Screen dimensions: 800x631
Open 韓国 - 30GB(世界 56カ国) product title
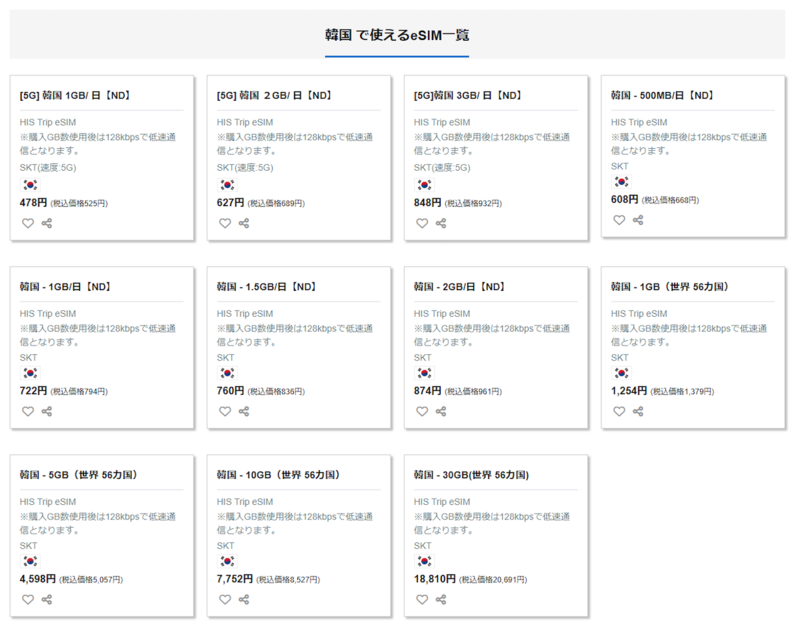coord(471,475)
